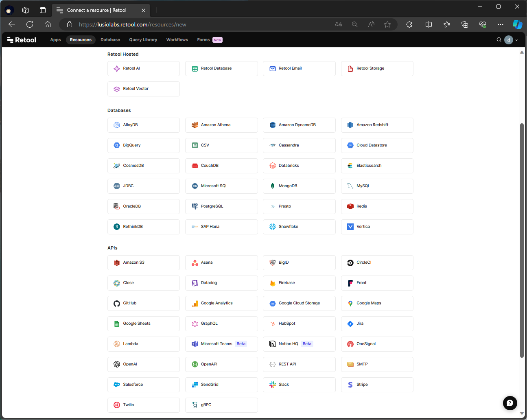The height and width of the screenshot is (420, 527).
Task: Click the Google Maps pin icon
Action: click(350, 304)
